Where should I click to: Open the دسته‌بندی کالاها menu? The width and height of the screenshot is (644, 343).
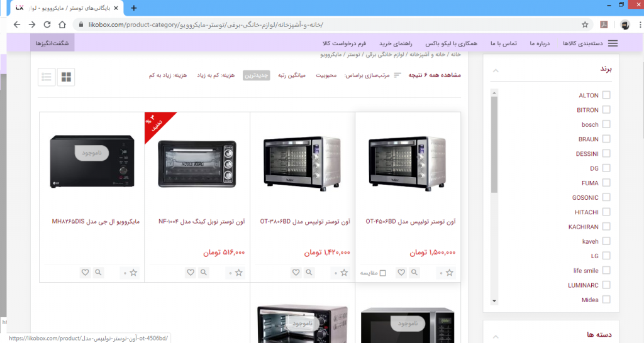coord(582,43)
